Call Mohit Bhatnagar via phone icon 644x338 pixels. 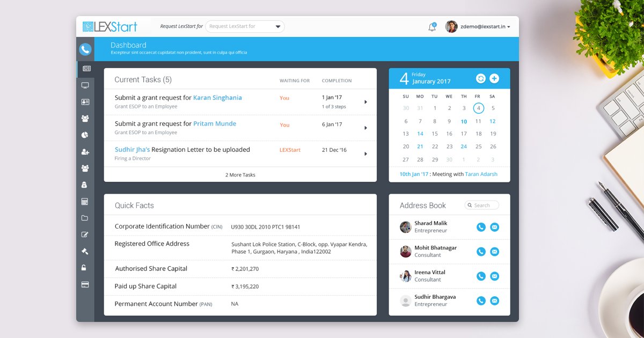pos(481,252)
